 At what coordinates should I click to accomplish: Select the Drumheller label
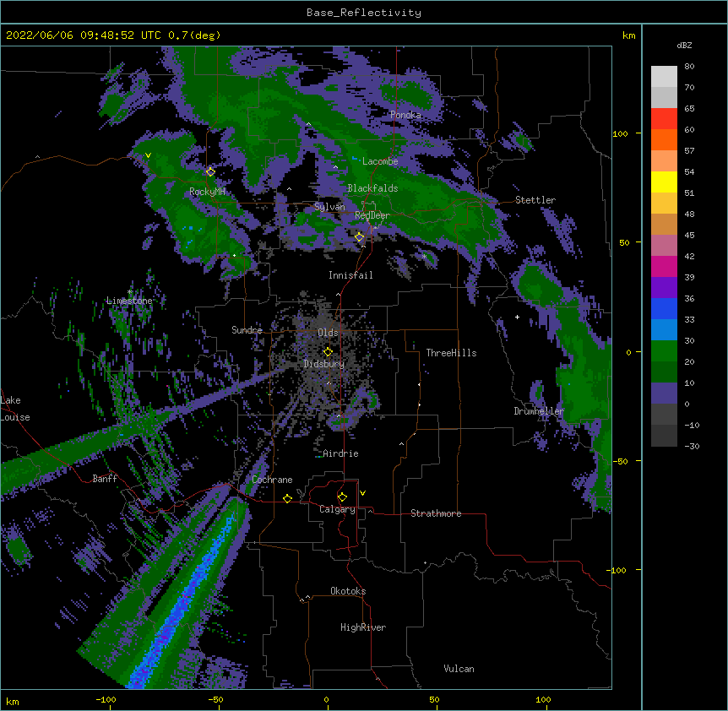539,411
